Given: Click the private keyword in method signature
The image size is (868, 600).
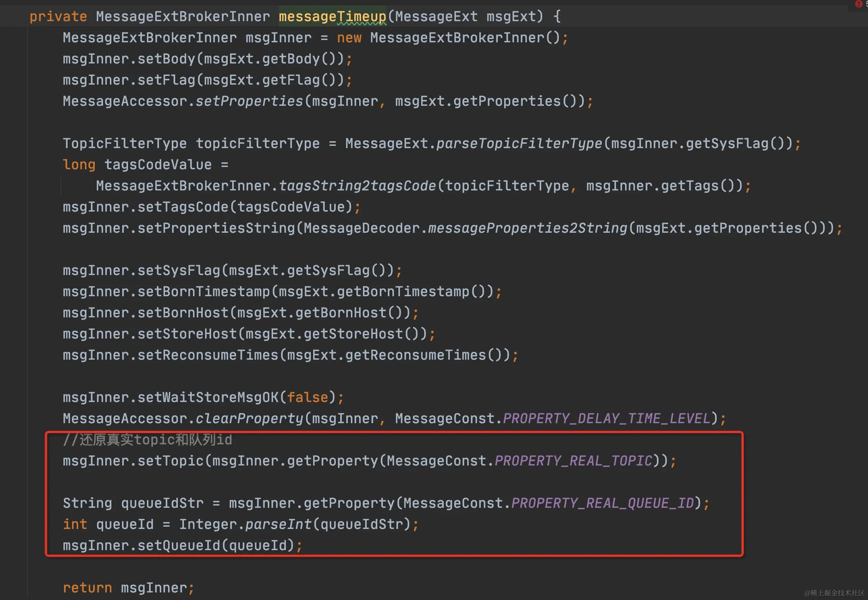Looking at the screenshot, I should pyautogui.click(x=58, y=17).
